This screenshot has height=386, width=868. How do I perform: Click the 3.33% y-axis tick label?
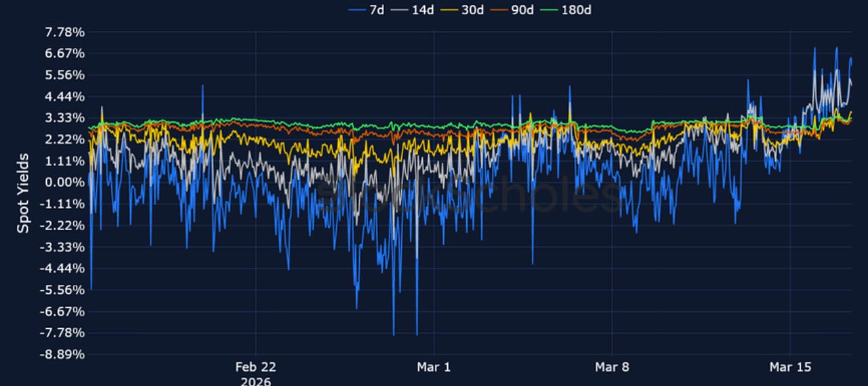point(64,118)
